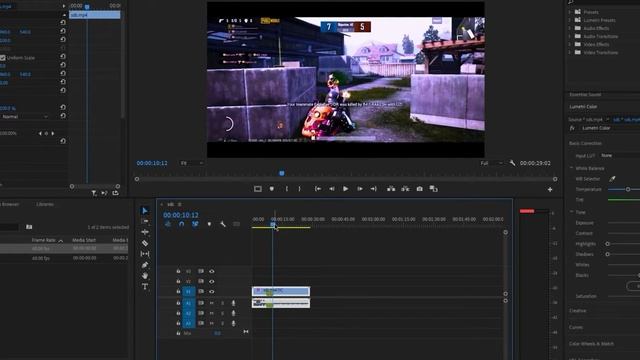Toggle V3 track output eye
Viewport: 640px width, 360px height.
click(x=212, y=271)
